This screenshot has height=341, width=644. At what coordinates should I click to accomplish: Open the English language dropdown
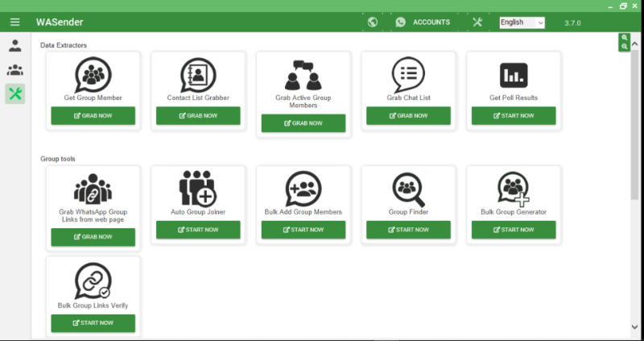522,23
